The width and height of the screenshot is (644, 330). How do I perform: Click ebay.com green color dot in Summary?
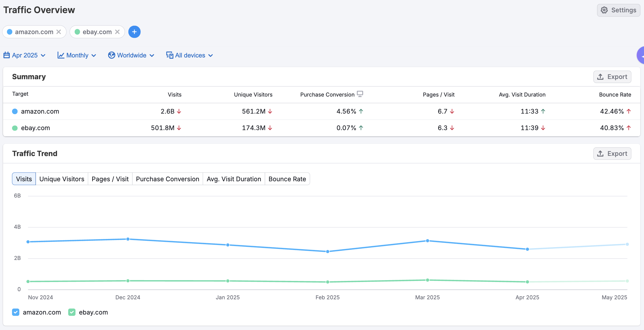15,128
